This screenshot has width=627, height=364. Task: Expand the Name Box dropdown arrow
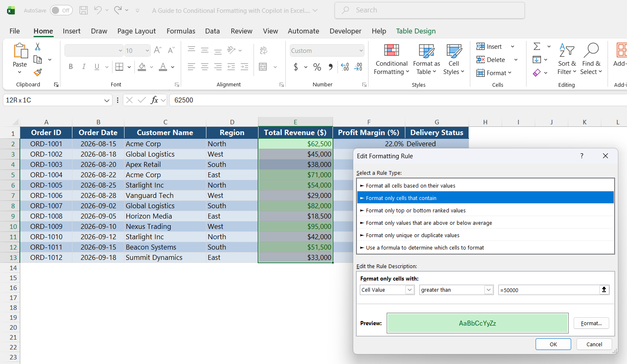click(107, 100)
